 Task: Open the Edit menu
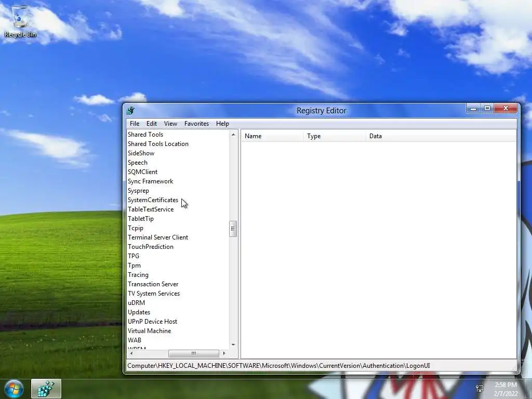point(152,124)
